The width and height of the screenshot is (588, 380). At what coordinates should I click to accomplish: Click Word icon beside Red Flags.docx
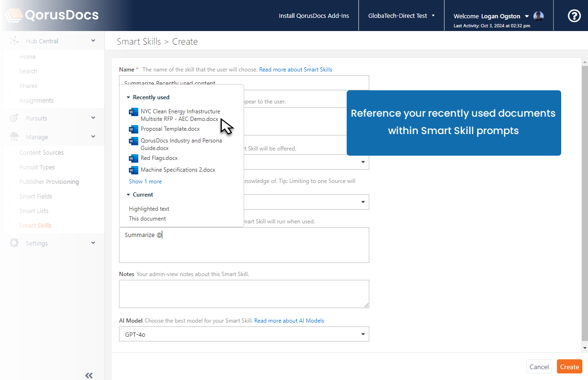(133, 158)
